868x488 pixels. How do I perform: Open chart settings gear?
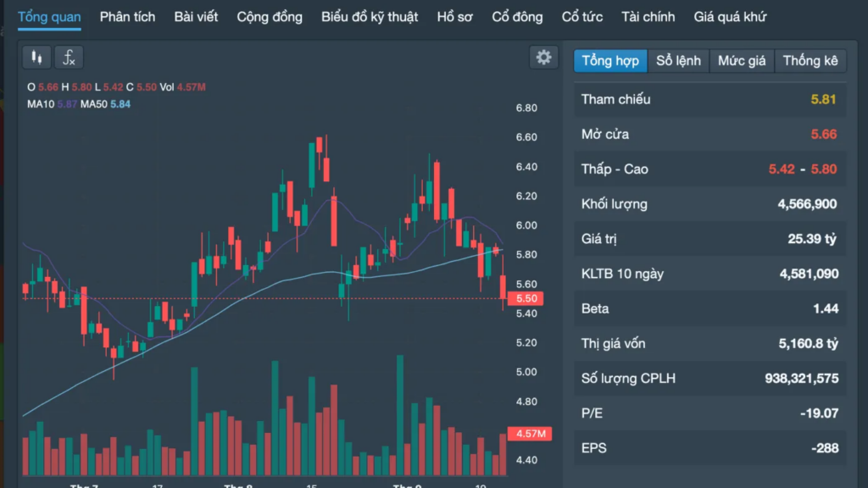click(x=543, y=58)
